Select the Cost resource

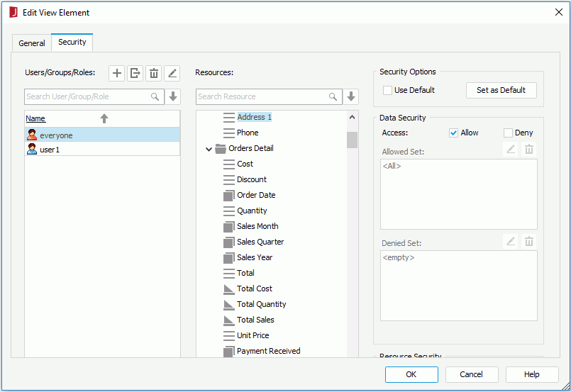245,164
